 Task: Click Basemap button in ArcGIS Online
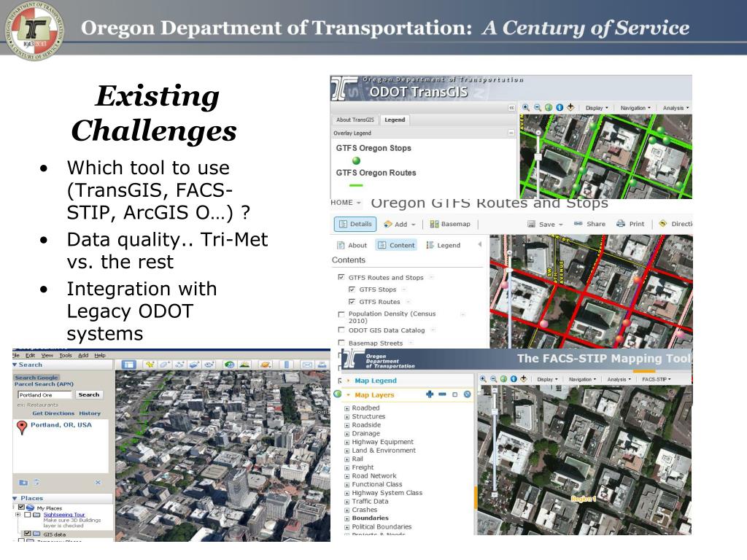[x=450, y=224]
